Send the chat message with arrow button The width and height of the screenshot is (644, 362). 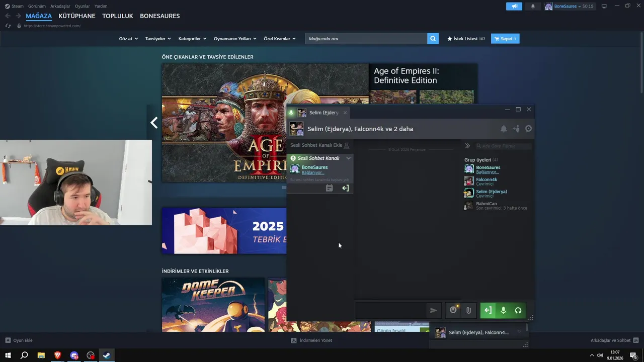[433, 310]
